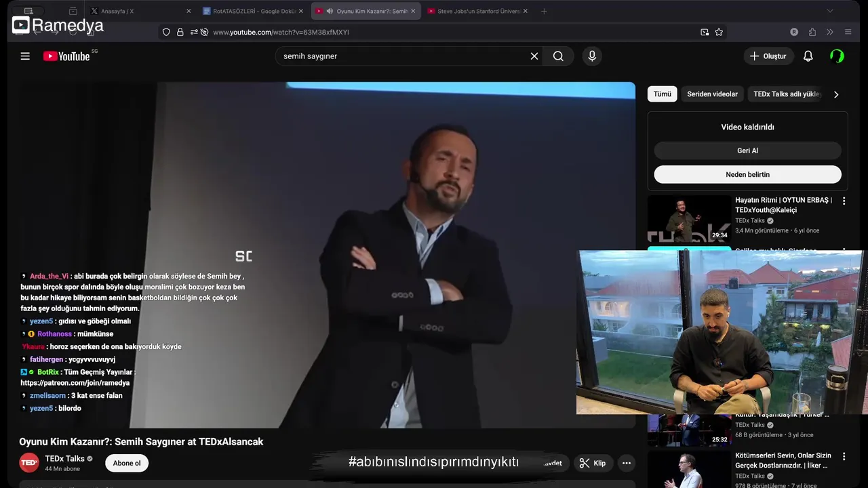Open TEDx Talks channel name link
868x488 pixels.
(x=65, y=459)
